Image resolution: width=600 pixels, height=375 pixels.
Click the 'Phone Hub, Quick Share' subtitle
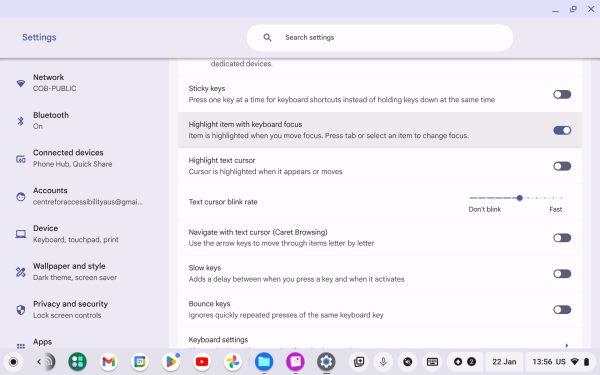[72, 164]
